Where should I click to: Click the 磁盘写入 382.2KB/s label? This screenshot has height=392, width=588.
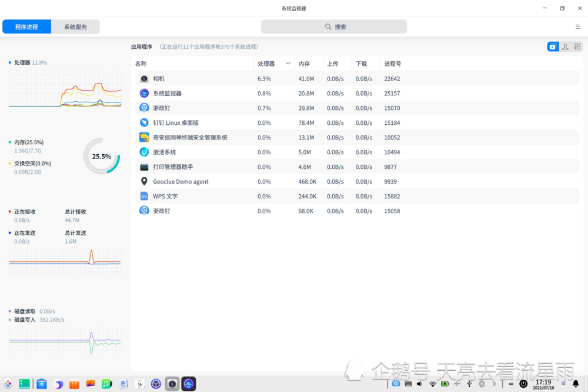pos(39,320)
